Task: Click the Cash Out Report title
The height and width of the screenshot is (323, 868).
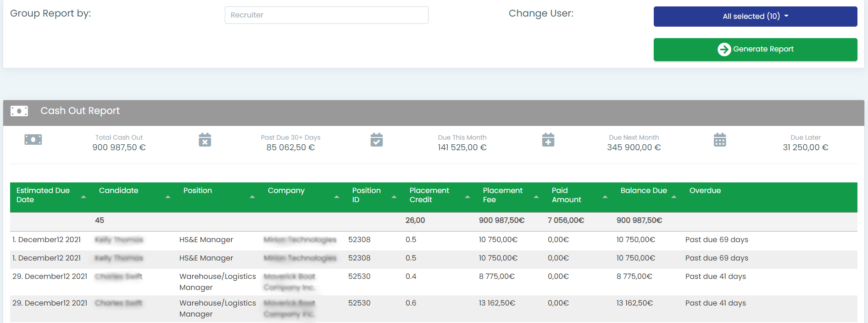Action: tap(80, 111)
